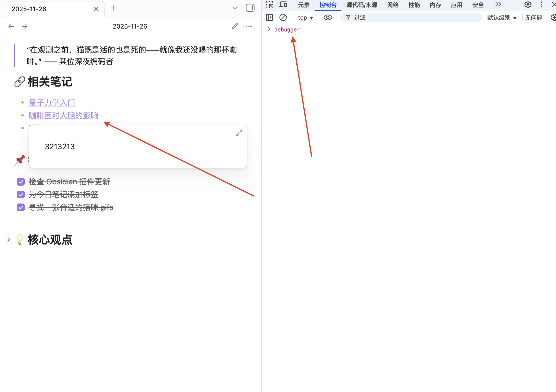The height and width of the screenshot is (392, 556).
Task: Click the inspect element picker icon
Action: 270,5
